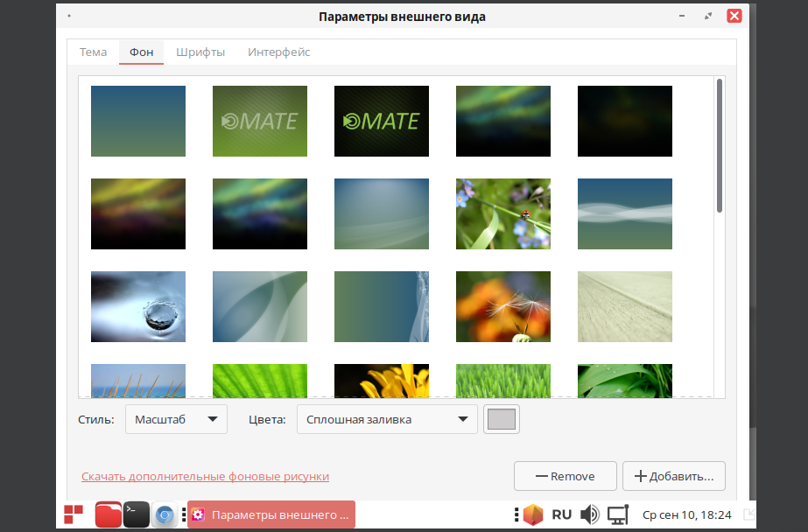Click the gear icon in the taskbar window entry
This screenshot has width=808, height=532.
(199, 514)
